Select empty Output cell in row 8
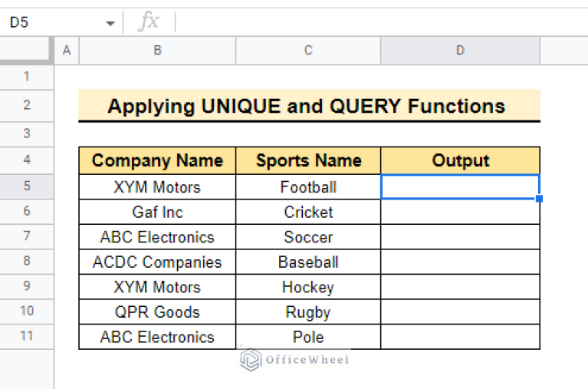The height and width of the screenshot is (389, 588). coord(461,262)
